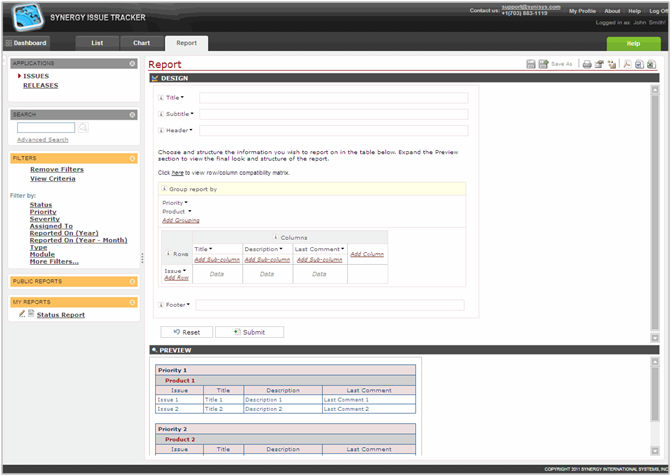This screenshot has width=672, height=476.
Task: Click the edit pencil icon beside Status Report
Action: 22,314
